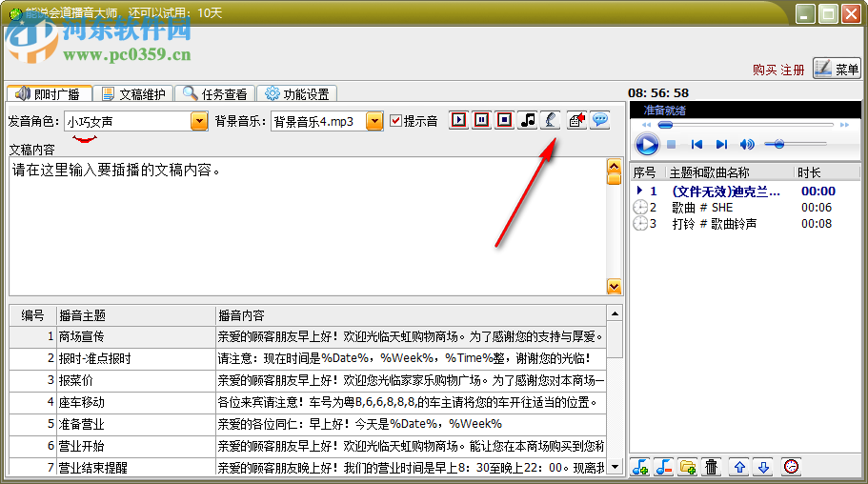Skip to next track in player

[721, 145]
